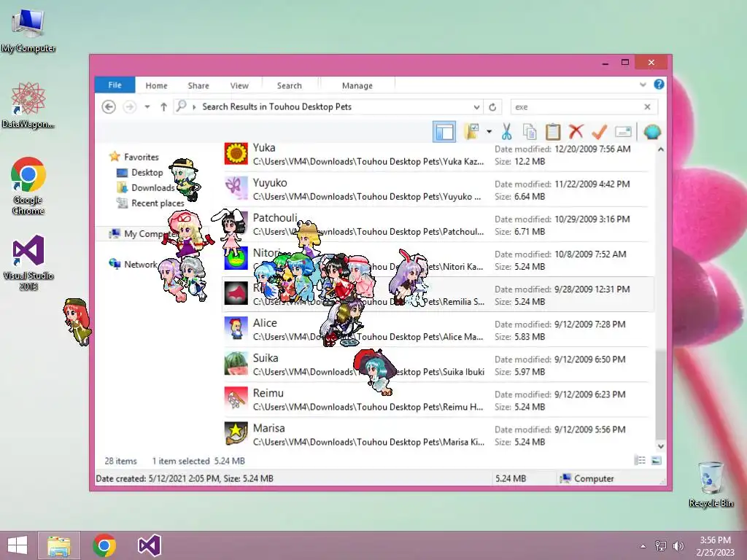Open the recent locations dropdown

tap(147, 106)
